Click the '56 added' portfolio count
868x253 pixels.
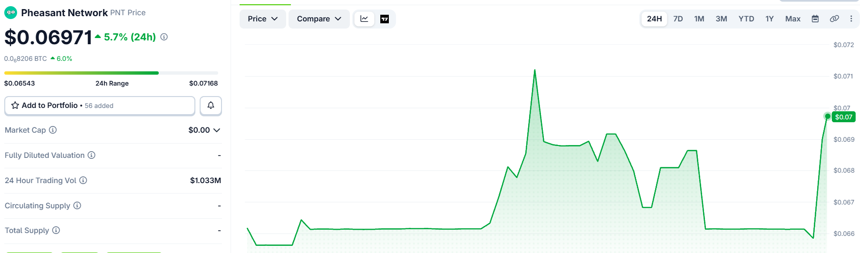tap(99, 106)
